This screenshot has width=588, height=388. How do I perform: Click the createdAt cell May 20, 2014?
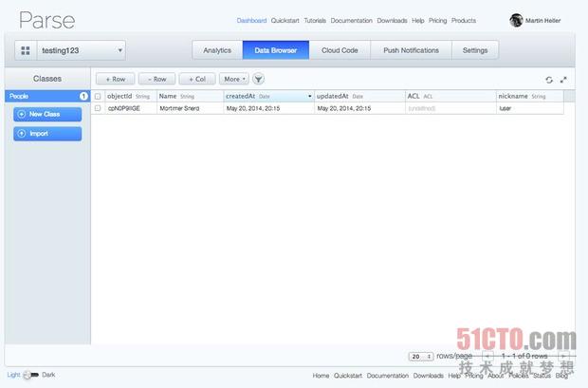(268, 108)
